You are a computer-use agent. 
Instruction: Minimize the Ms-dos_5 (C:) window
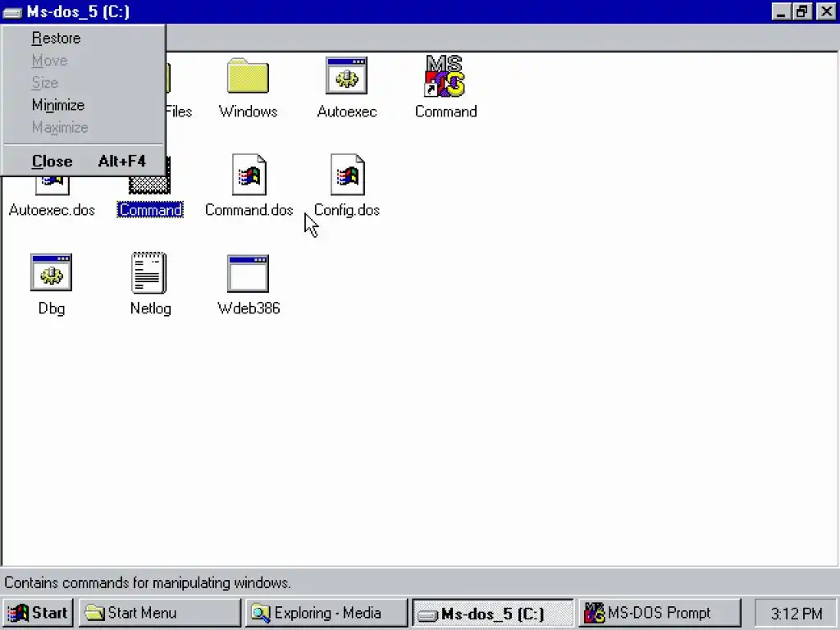point(781,11)
